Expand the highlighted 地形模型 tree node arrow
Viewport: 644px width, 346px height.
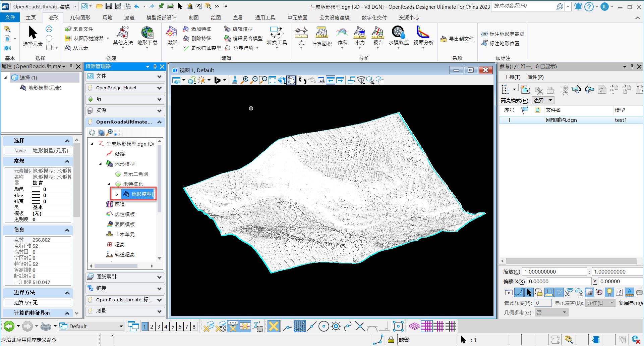click(117, 194)
